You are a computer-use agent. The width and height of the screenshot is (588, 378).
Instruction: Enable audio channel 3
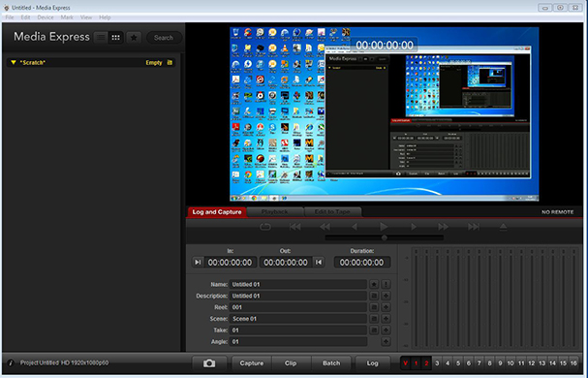(437, 363)
